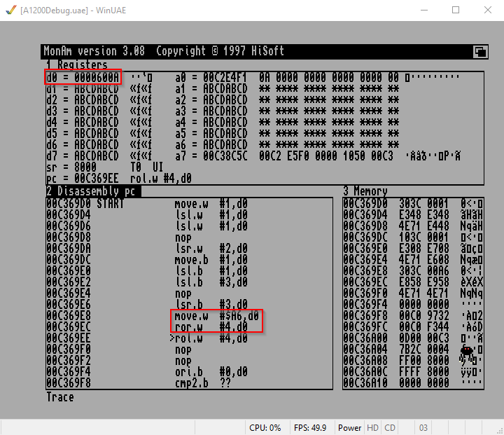Click the CPU: 0% status entry

(x=265, y=427)
